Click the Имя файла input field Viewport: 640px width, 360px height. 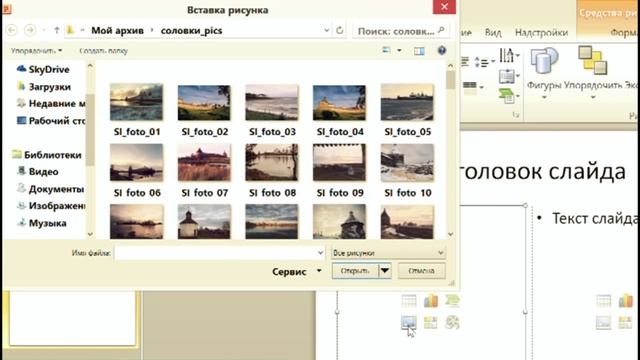click(219, 253)
